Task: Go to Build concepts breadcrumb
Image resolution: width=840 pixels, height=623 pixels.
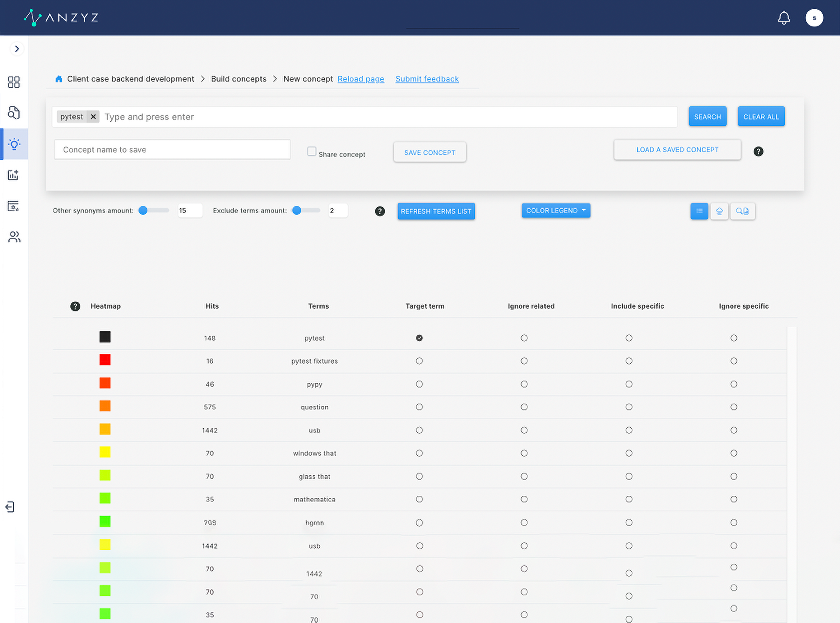Action: point(239,79)
